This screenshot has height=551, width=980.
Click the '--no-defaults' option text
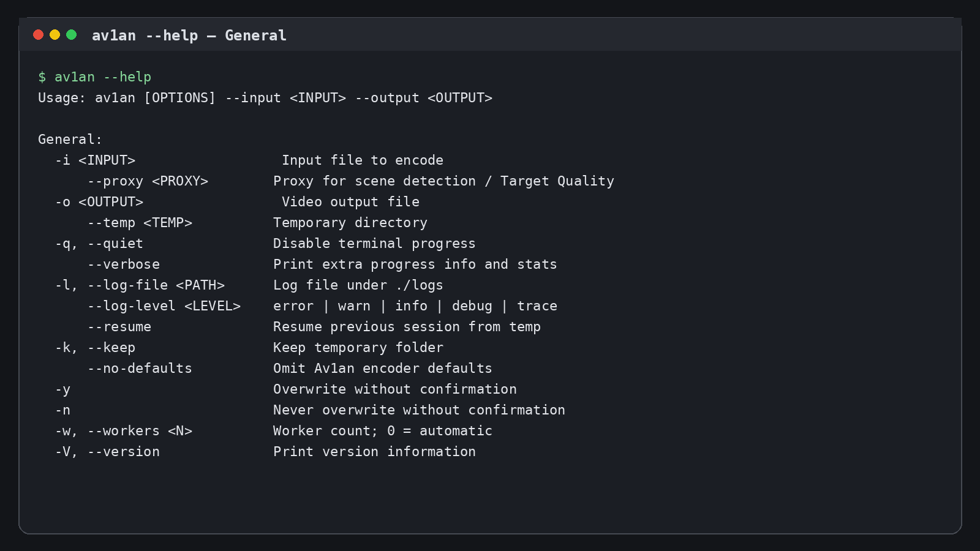(x=140, y=369)
